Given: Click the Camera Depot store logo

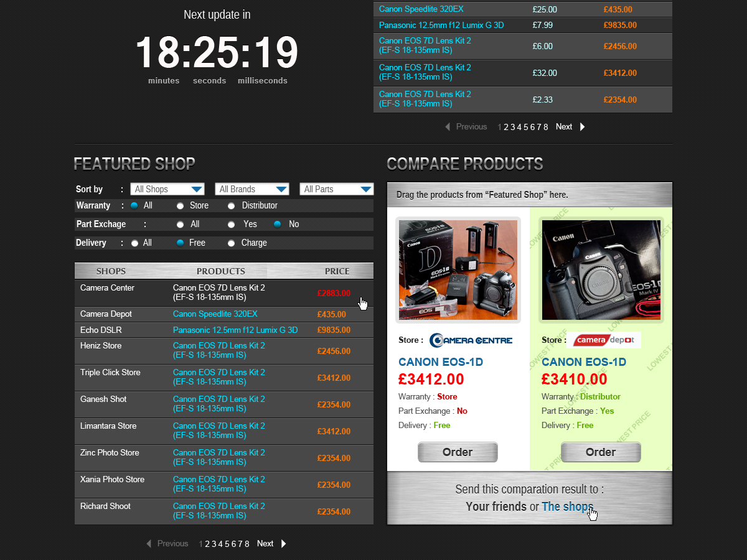Looking at the screenshot, I should pyautogui.click(x=604, y=340).
